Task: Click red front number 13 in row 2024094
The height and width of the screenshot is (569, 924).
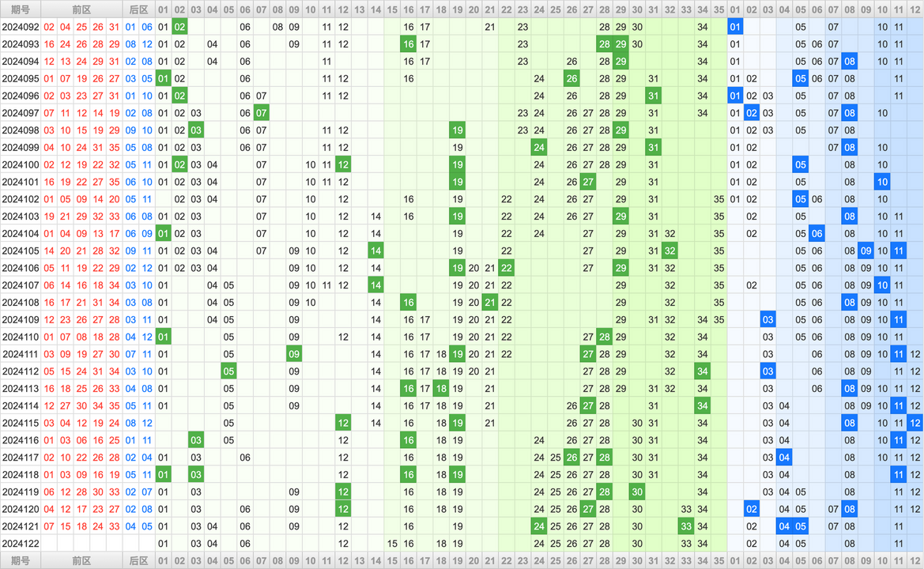Action: [66, 62]
